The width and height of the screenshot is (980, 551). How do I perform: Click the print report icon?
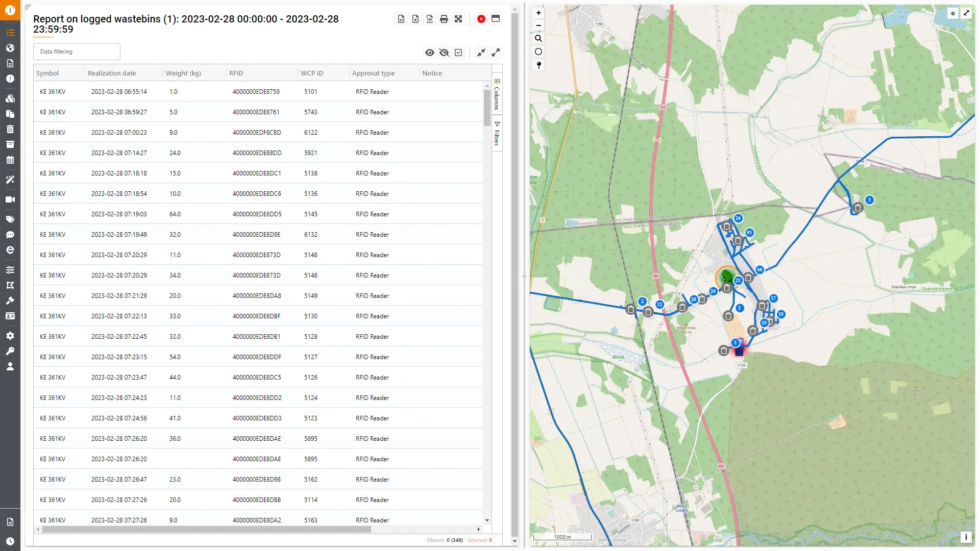point(444,19)
